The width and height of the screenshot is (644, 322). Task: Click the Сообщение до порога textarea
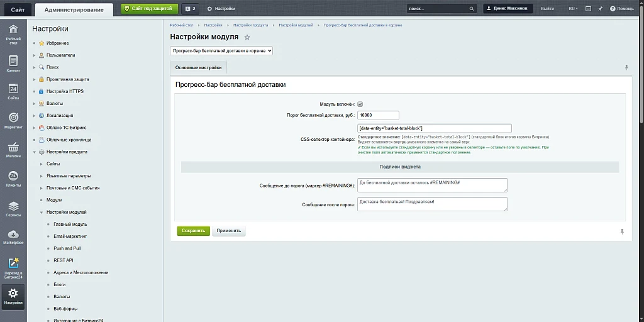(432, 185)
